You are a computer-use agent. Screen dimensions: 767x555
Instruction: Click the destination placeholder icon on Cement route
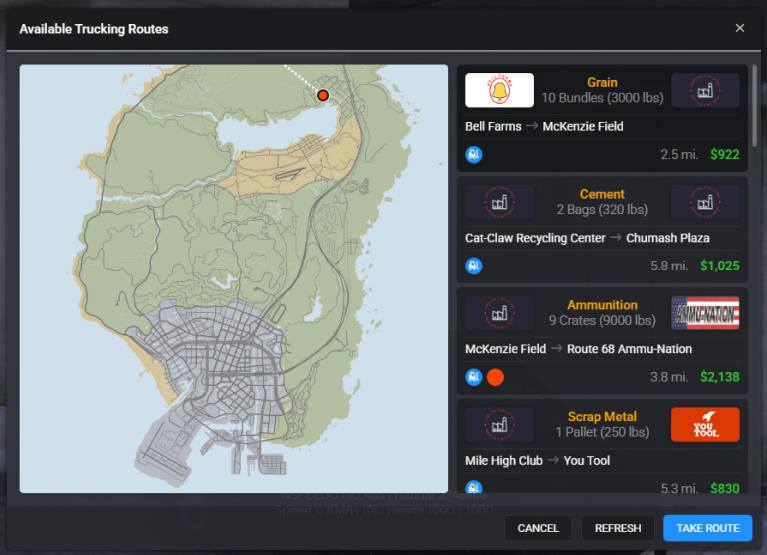tap(705, 202)
